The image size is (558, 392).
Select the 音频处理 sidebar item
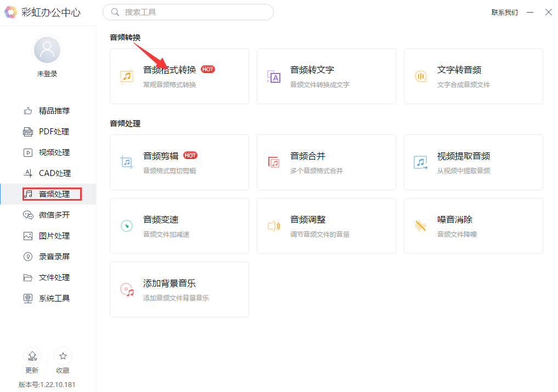pos(48,194)
